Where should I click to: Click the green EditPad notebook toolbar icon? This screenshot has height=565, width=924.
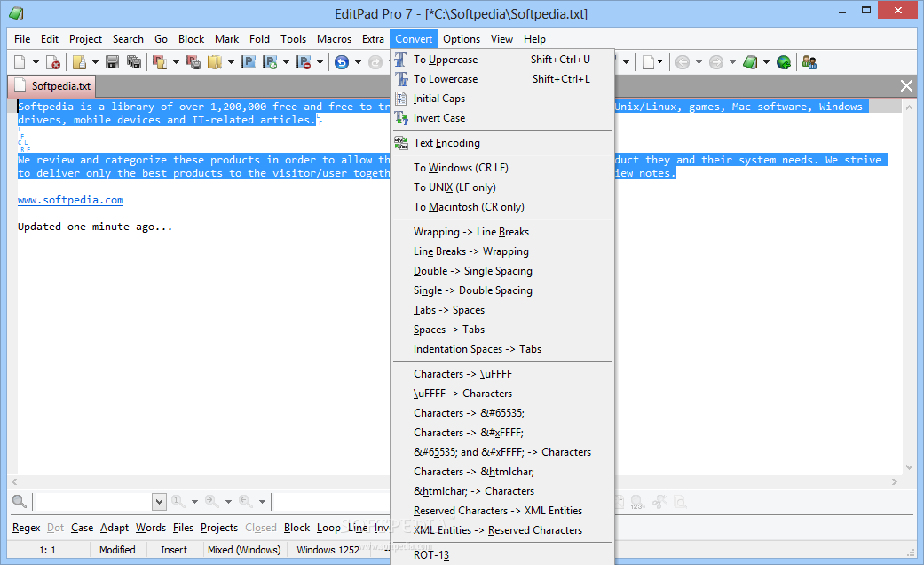pos(750,62)
